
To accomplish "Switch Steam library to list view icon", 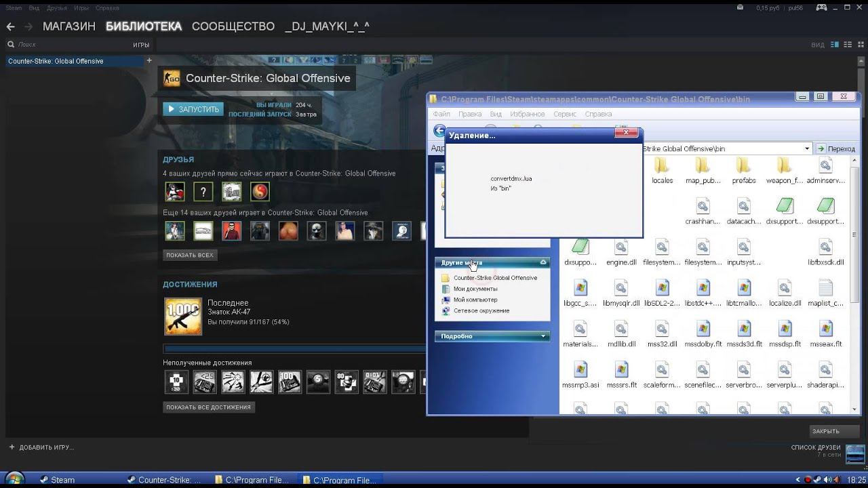I will 848,45.
